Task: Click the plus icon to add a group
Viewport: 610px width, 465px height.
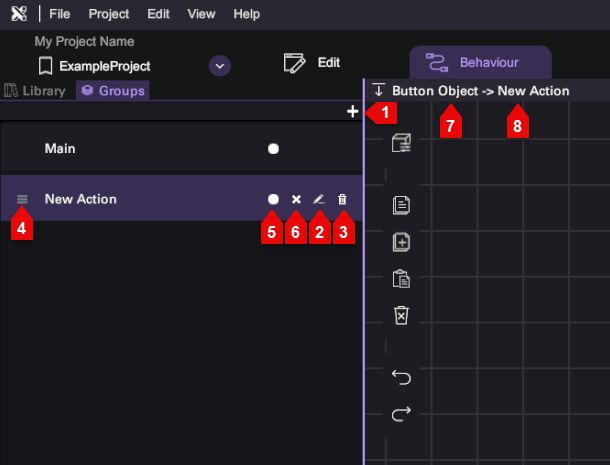Action: point(352,112)
